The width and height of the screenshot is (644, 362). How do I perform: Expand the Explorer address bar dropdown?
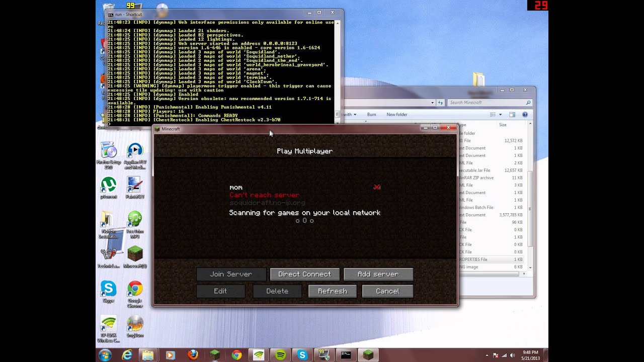tap(432, 103)
